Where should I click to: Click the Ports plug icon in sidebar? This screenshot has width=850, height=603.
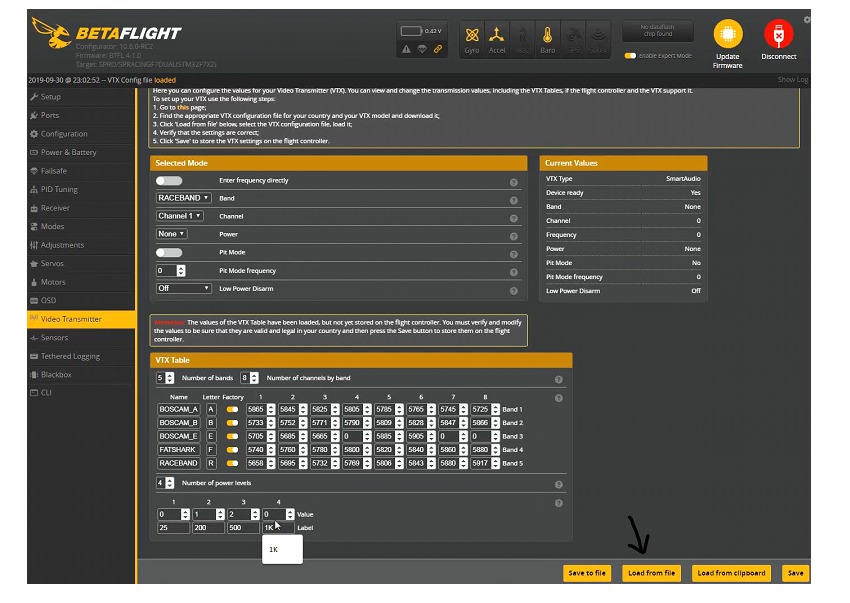point(34,115)
